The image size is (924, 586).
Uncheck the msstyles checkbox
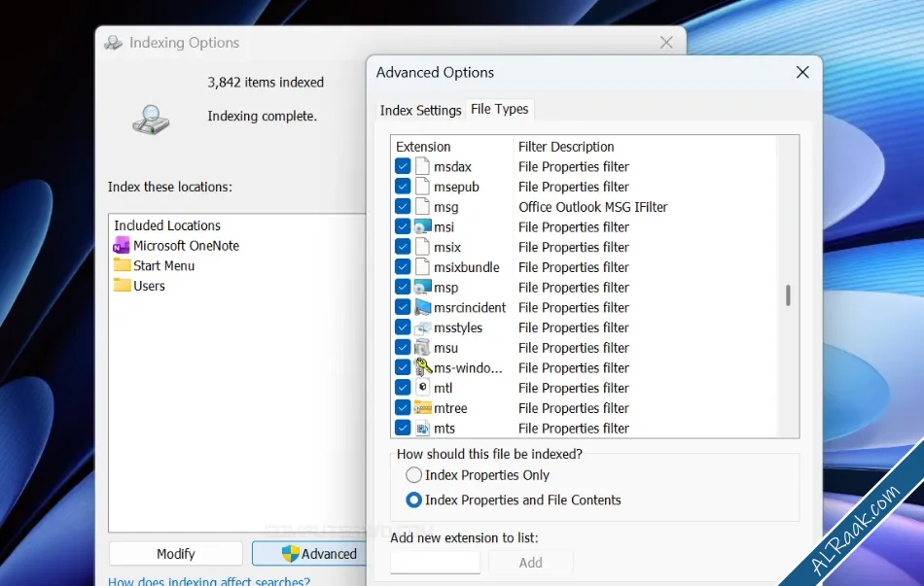point(403,327)
